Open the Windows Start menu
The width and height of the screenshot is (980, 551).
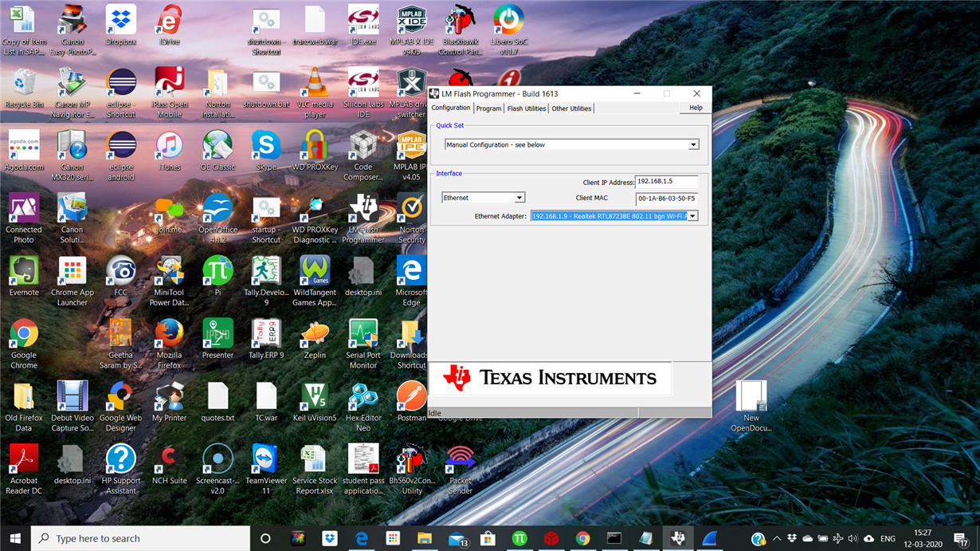(15, 538)
